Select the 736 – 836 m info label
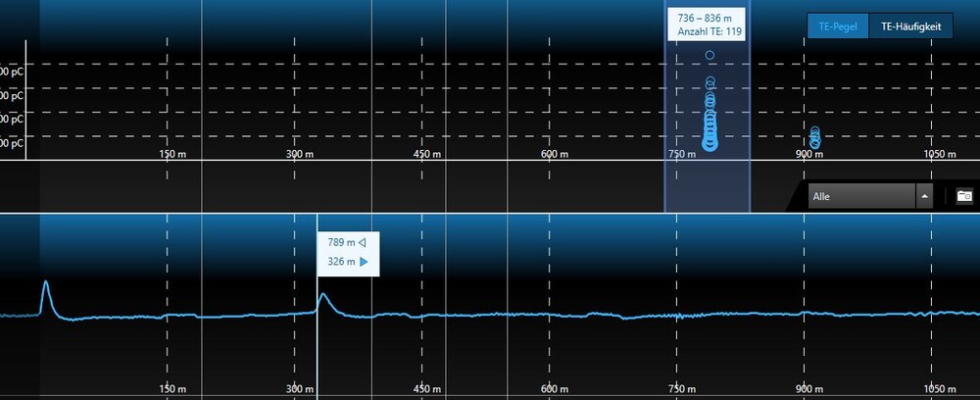This screenshot has height=400, width=980. 707,25
